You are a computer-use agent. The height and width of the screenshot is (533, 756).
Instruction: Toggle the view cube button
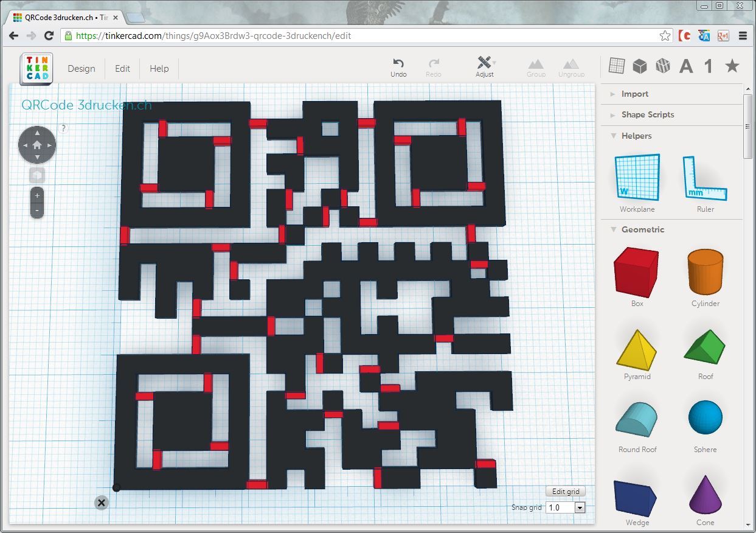[37, 175]
